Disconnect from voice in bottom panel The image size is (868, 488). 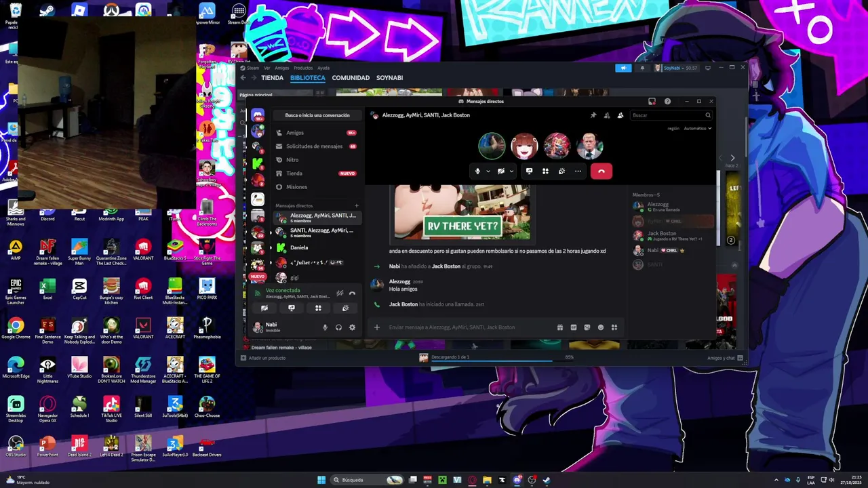tap(352, 293)
